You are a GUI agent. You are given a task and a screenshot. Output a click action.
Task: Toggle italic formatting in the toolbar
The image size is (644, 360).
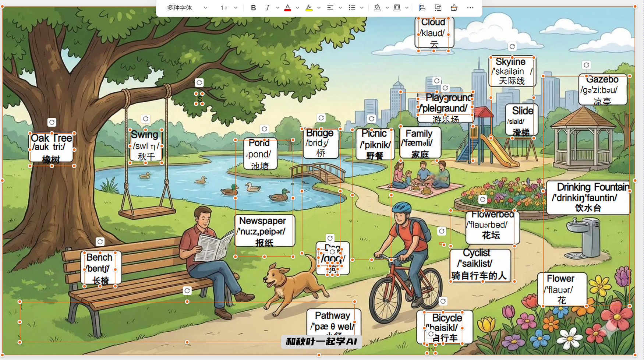pos(268,8)
